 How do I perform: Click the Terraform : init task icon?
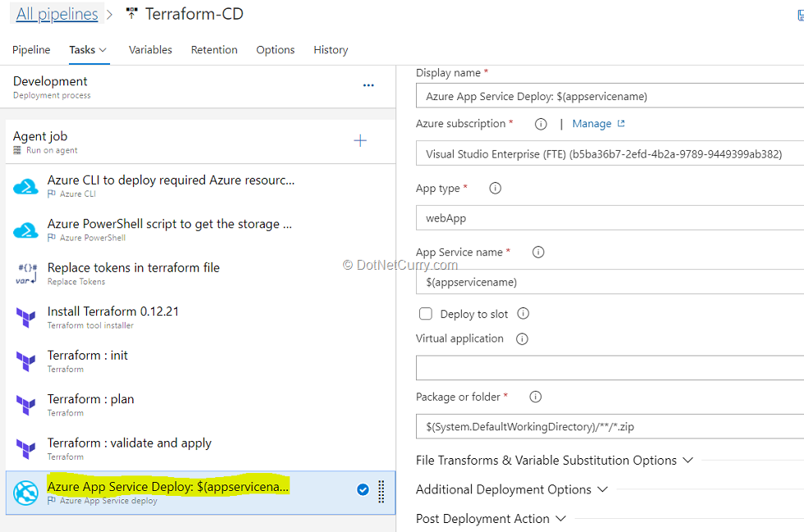click(25, 361)
